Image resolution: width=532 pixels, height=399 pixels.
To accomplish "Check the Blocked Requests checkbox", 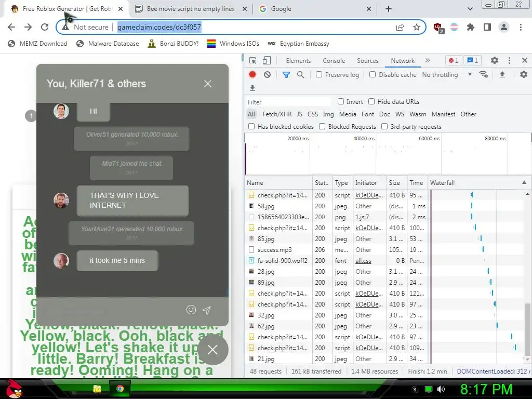I will (322, 127).
